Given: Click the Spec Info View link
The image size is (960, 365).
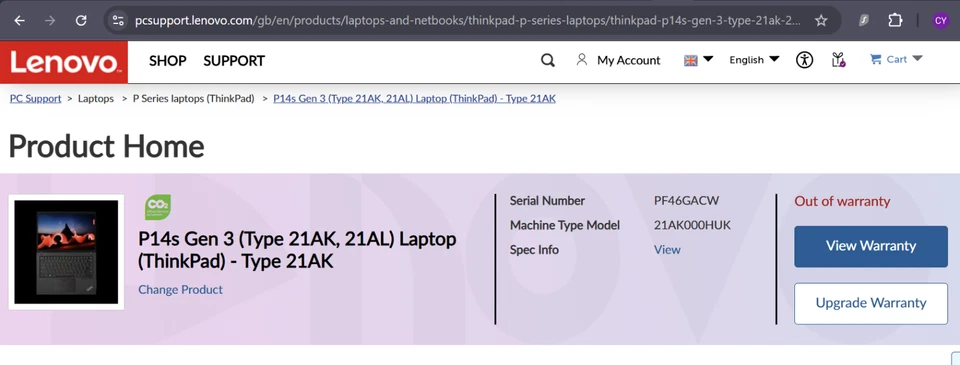Looking at the screenshot, I should click(667, 250).
